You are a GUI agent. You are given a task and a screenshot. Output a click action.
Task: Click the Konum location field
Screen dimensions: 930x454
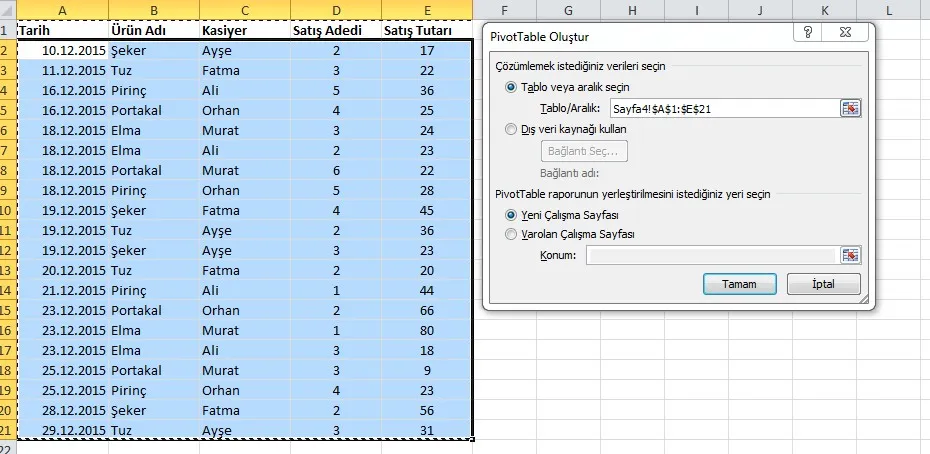710,256
